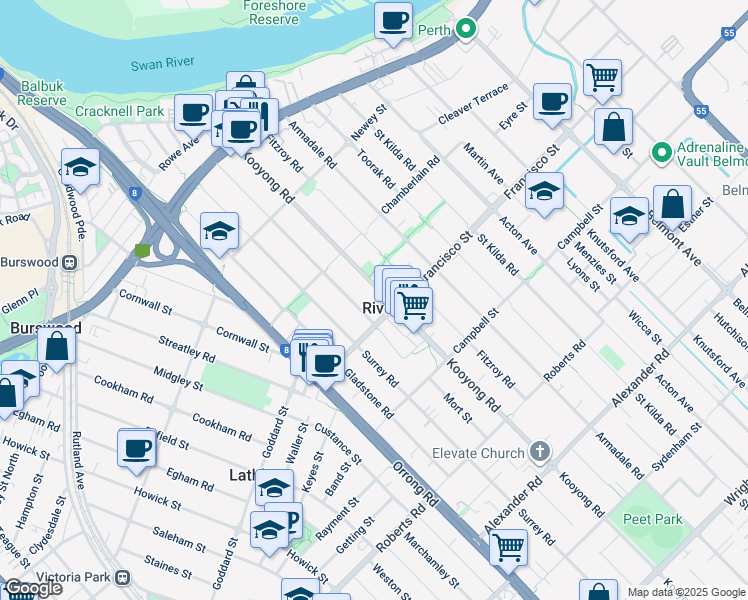Click the cafe marker near Egham Rd
Viewport: 748px width, 600px height.
tap(136, 450)
